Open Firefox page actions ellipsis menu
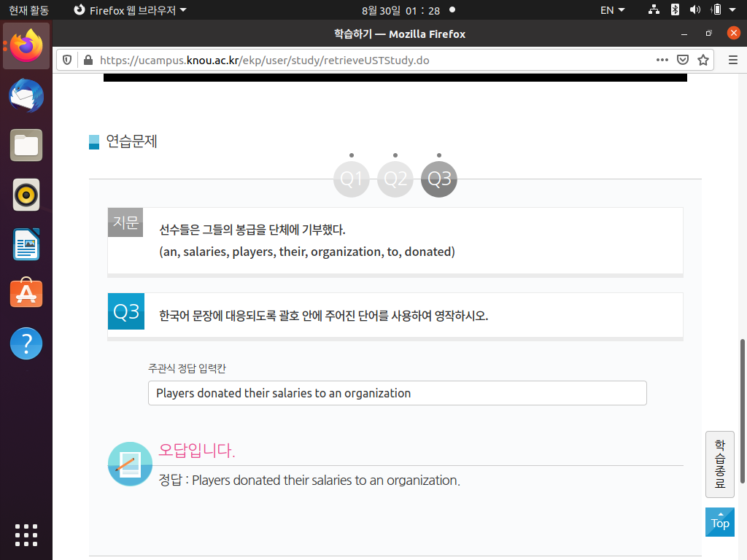 pos(662,60)
